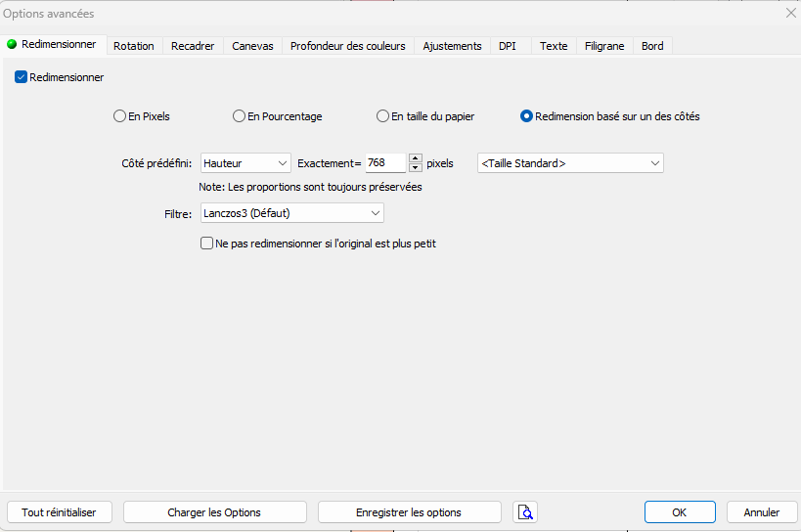This screenshot has height=532, width=801.
Task: Select the 'En Pixels' radio option
Action: tap(120, 116)
